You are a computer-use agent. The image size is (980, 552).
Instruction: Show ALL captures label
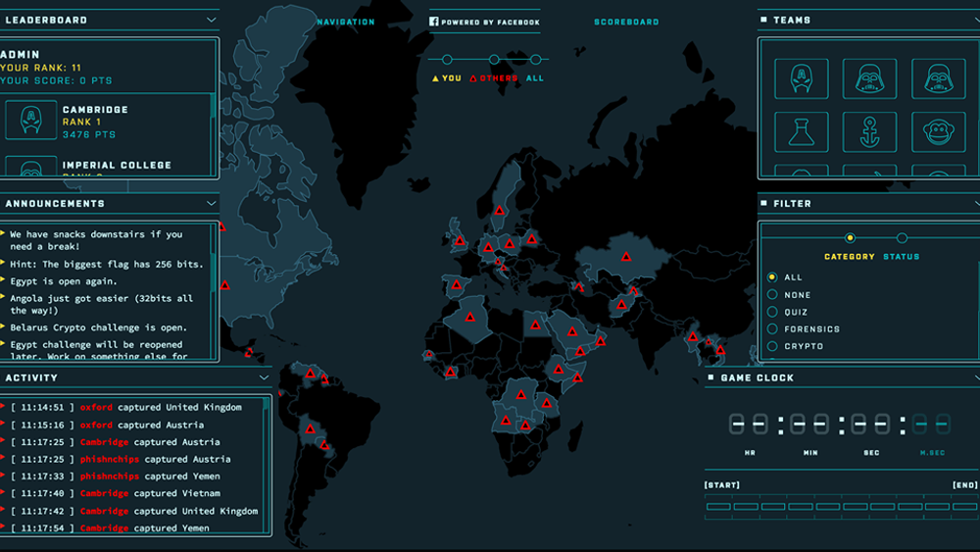pyautogui.click(x=535, y=78)
